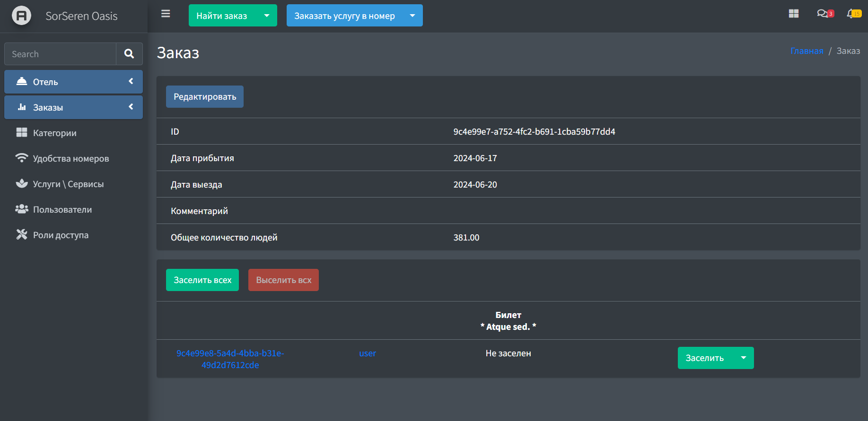Open Пользователи in the sidebar

(x=62, y=209)
